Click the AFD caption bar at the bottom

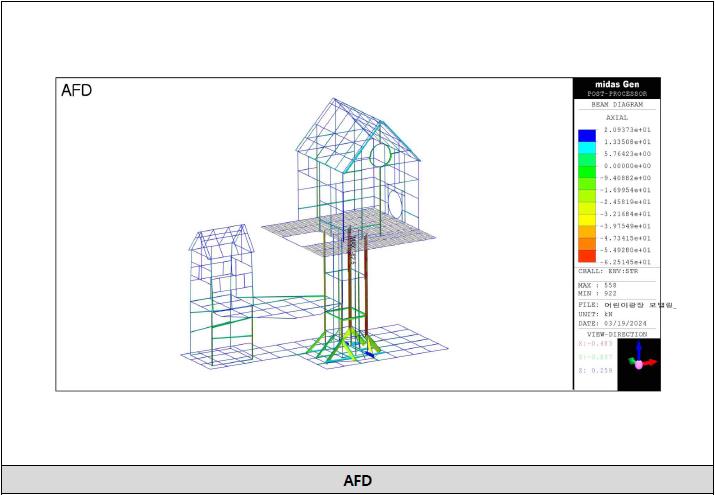click(x=357, y=480)
